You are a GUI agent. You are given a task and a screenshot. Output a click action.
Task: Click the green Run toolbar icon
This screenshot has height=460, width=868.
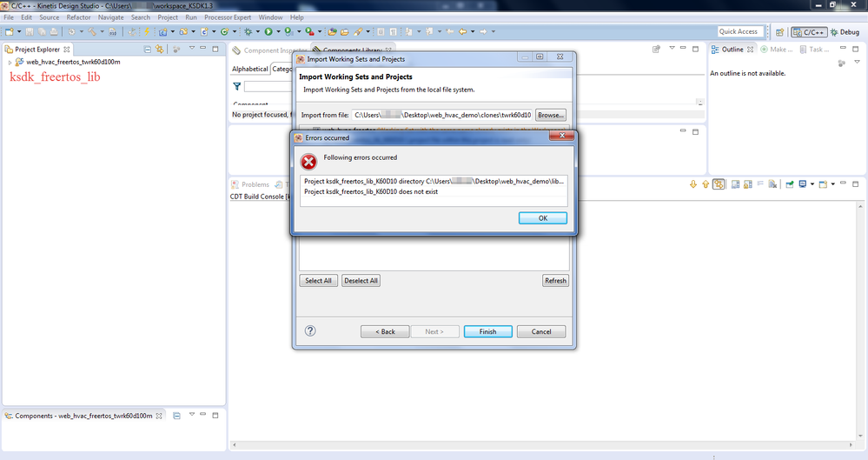pyautogui.click(x=268, y=32)
